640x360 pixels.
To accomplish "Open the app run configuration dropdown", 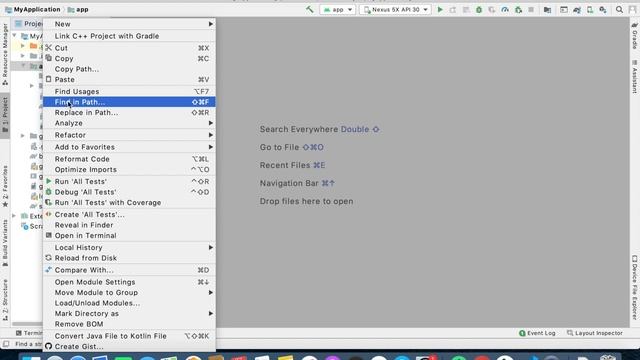I will pos(338,9).
